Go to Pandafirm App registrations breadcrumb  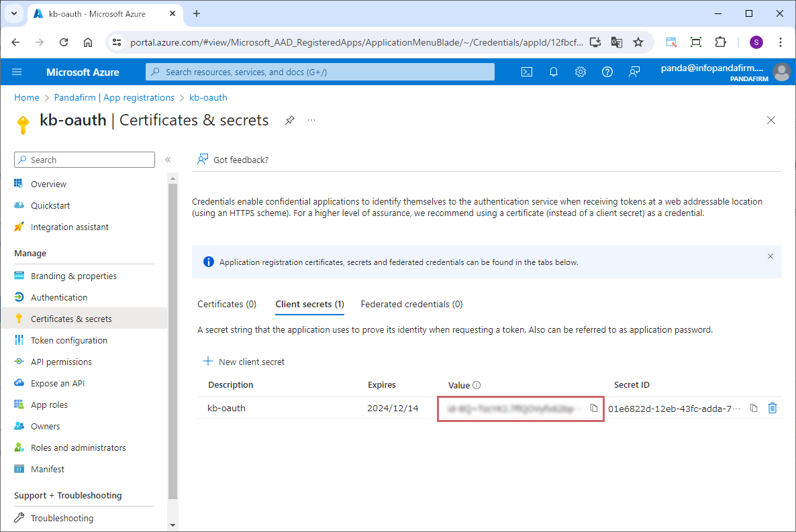113,97
